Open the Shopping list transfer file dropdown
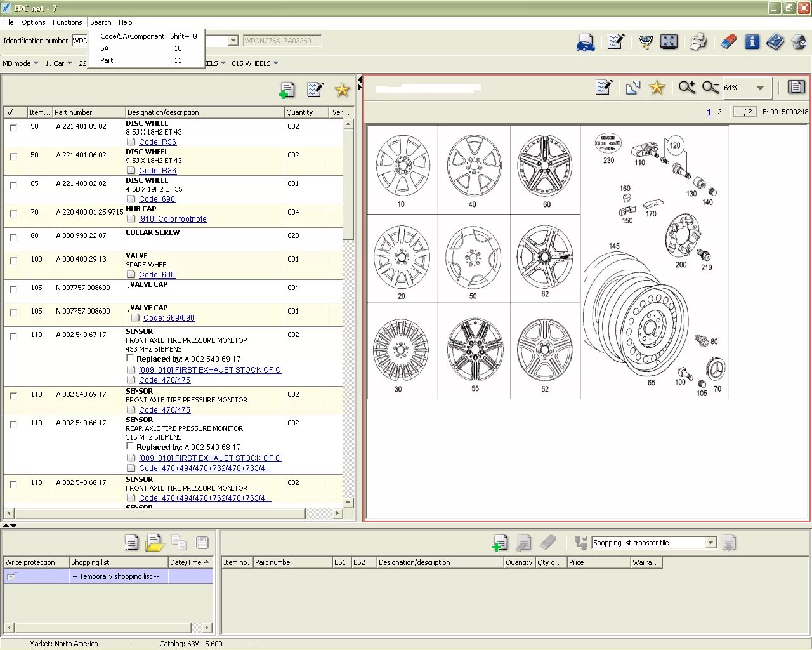Screen dimensions: 812x650 pyautogui.click(x=711, y=543)
